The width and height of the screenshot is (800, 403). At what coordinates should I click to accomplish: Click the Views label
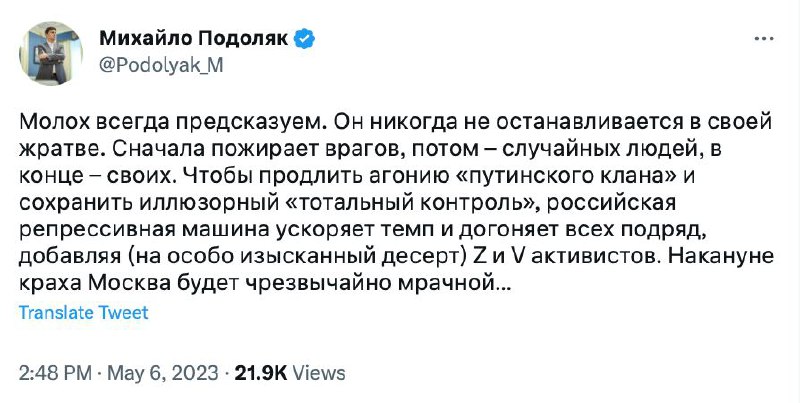click(320, 373)
